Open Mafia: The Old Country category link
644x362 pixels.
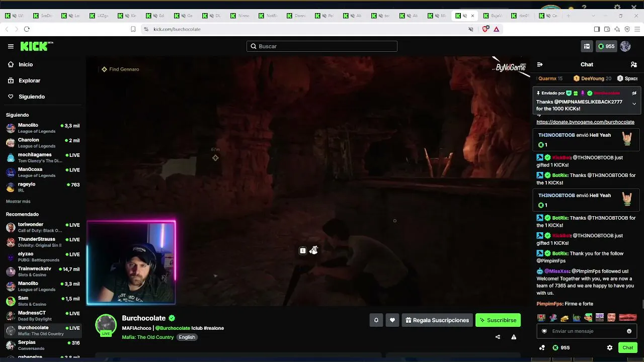pos(148,337)
